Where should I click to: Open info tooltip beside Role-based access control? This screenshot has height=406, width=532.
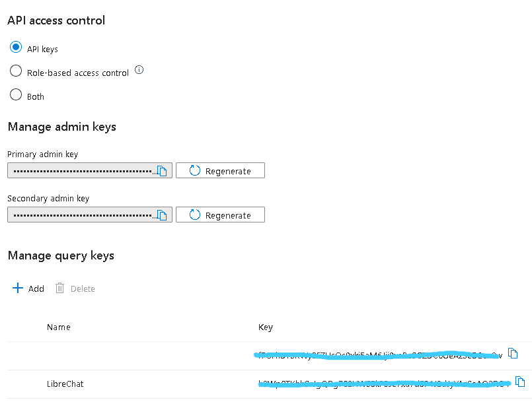click(139, 70)
